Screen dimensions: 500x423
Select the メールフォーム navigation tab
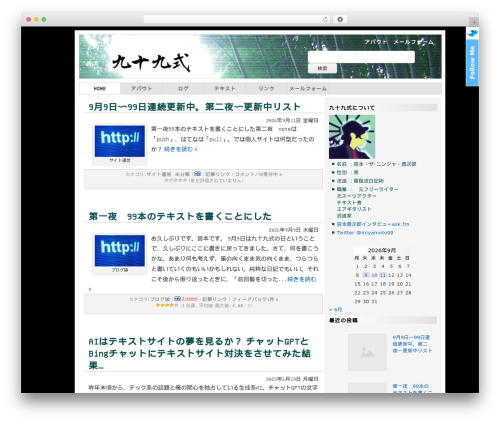coord(308,89)
